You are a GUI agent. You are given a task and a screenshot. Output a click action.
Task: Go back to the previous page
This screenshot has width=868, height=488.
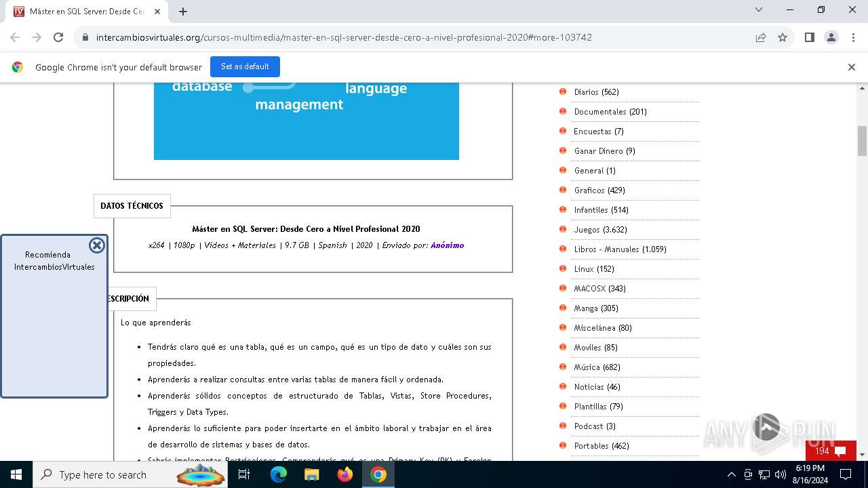tap(15, 37)
